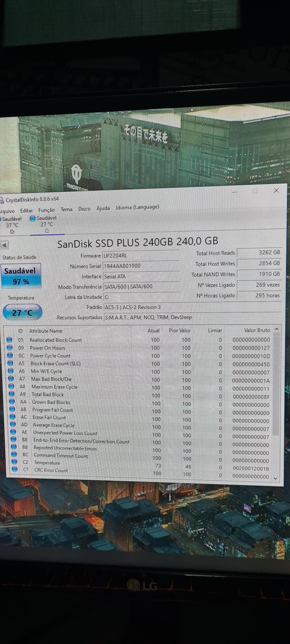Click status icon for Block Erase Count (SLC)
This screenshot has width=290, height=644.
coord(10,363)
